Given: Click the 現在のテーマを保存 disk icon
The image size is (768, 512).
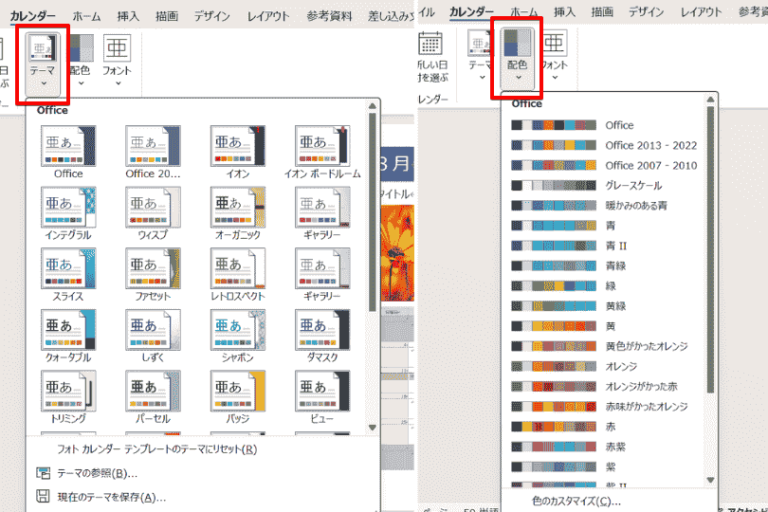Looking at the screenshot, I should tap(43, 496).
